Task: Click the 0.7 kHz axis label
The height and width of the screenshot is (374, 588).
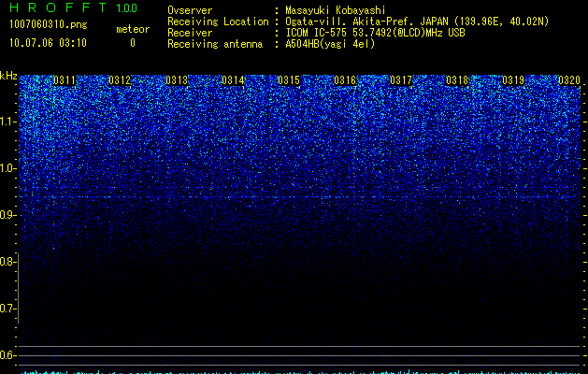Action: (8, 309)
